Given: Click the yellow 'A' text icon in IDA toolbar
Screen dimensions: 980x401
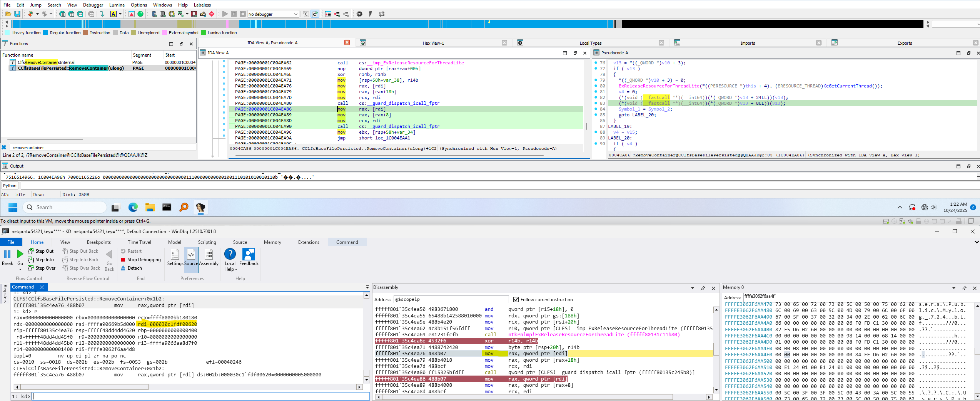Looking at the screenshot, I should 113,14.
